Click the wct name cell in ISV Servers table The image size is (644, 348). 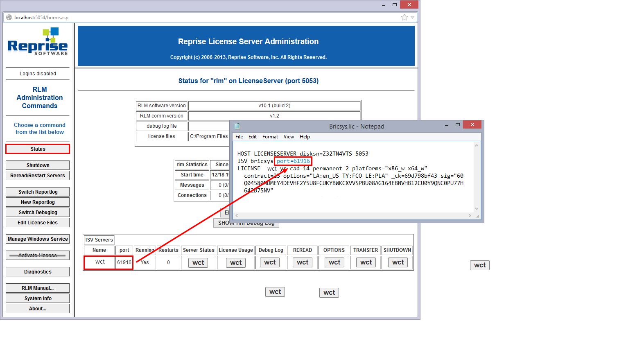pyautogui.click(x=99, y=262)
